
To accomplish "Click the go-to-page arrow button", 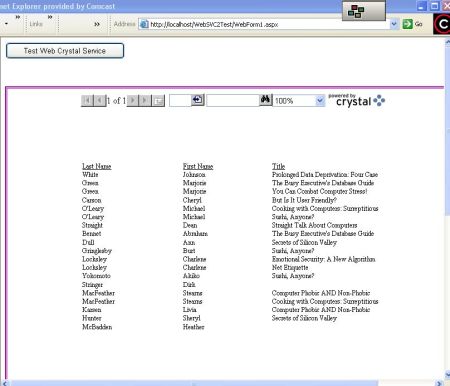I will 198,100.
